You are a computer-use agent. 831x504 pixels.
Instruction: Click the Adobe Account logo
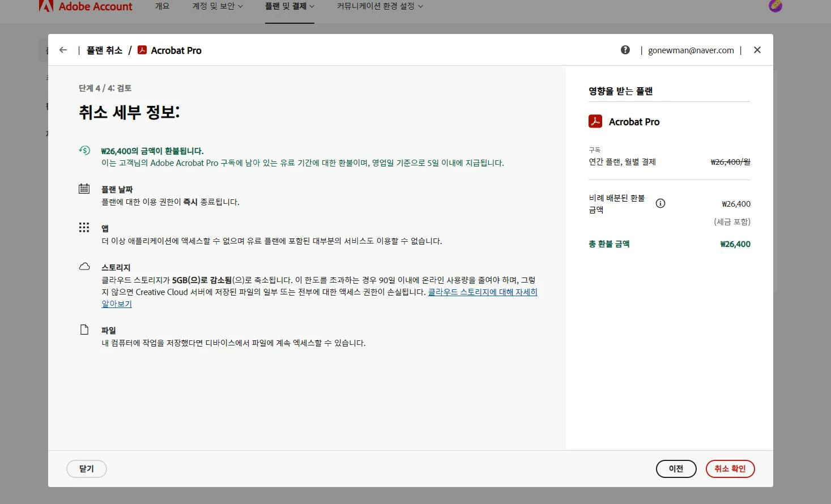pos(86,6)
